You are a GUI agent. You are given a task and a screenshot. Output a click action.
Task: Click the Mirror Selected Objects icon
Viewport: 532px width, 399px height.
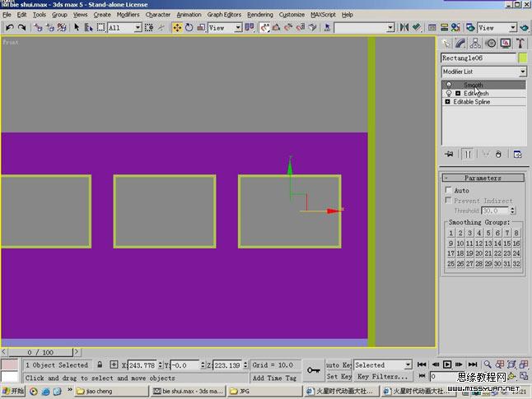(x=404, y=27)
